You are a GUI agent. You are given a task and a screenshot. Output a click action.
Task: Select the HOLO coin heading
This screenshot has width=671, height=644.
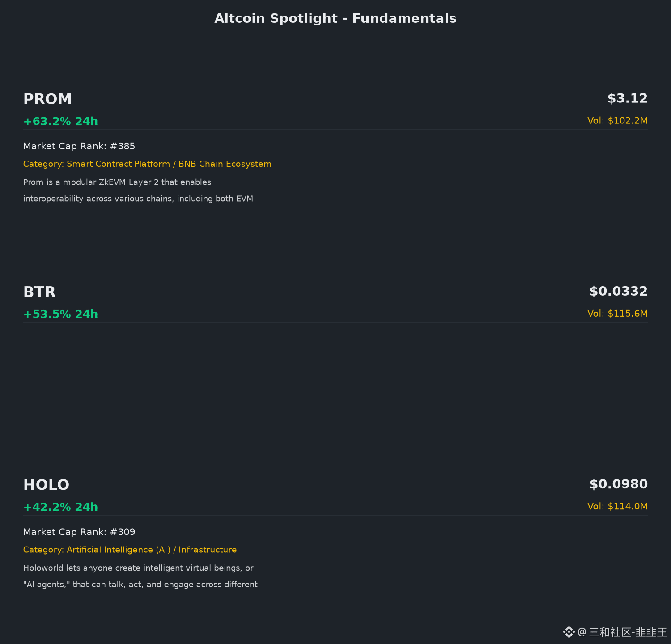pyautogui.click(x=46, y=485)
